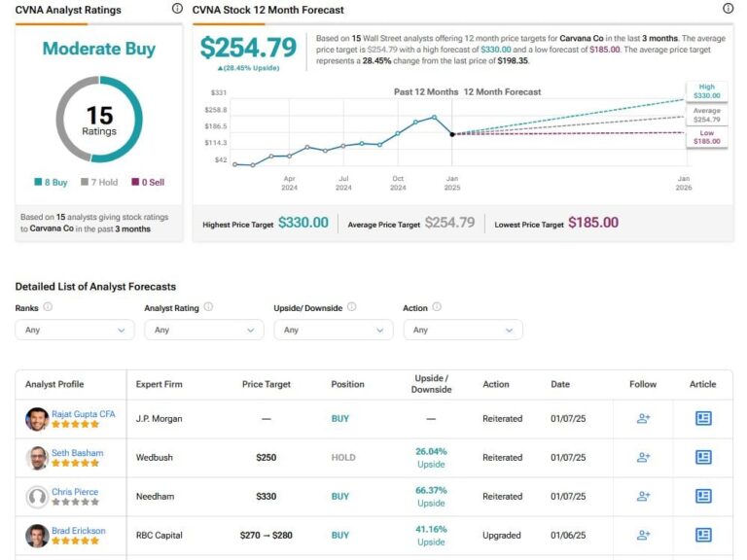Click the Average $254.79 chart label
The width and height of the screenshot is (747, 560).
tap(706, 115)
